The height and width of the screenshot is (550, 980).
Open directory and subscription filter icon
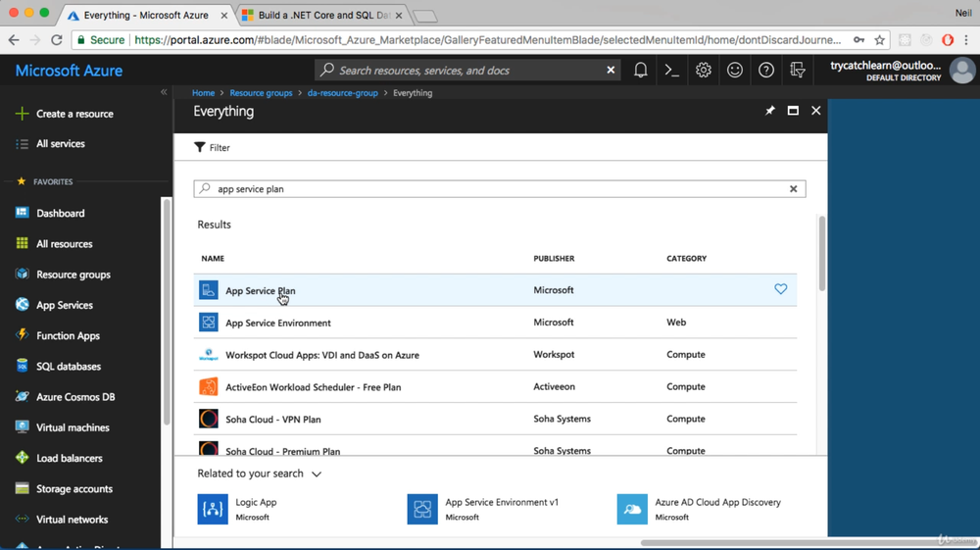coord(797,71)
